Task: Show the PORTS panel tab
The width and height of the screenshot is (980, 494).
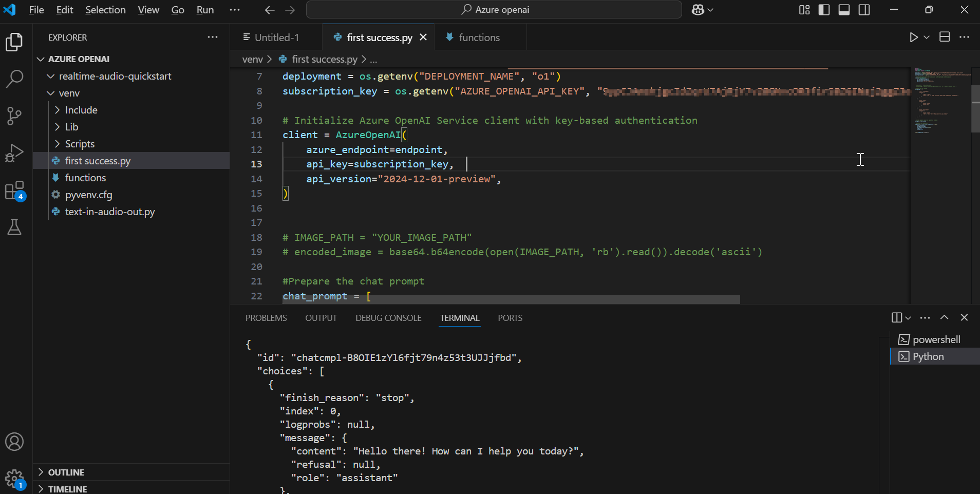Action: [x=510, y=318]
